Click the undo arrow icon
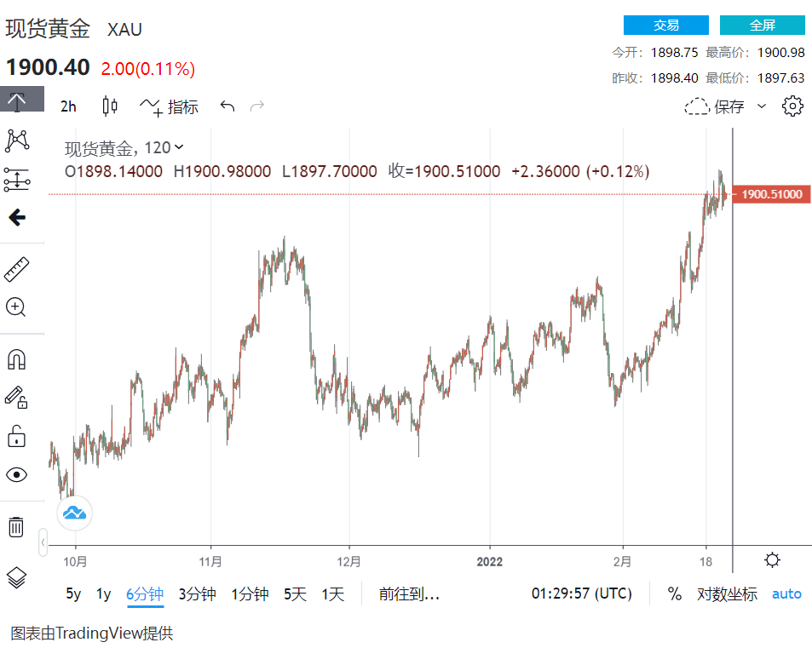 click(x=227, y=106)
